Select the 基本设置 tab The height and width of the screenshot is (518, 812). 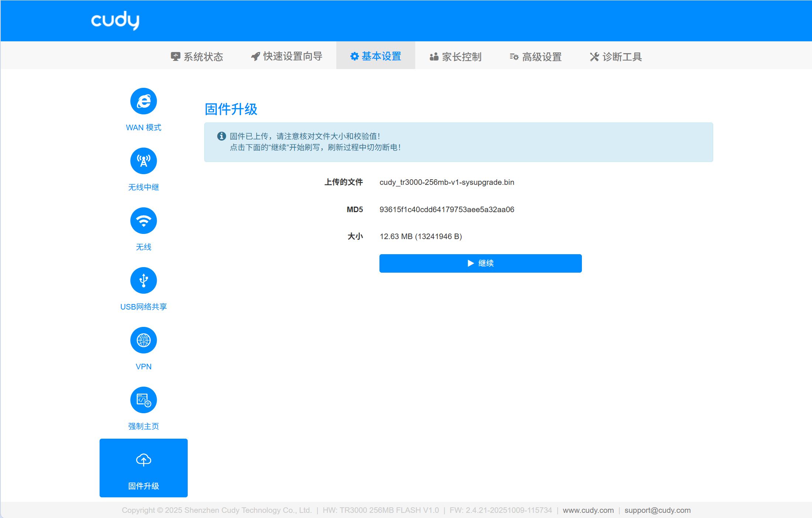pyautogui.click(x=375, y=55)
